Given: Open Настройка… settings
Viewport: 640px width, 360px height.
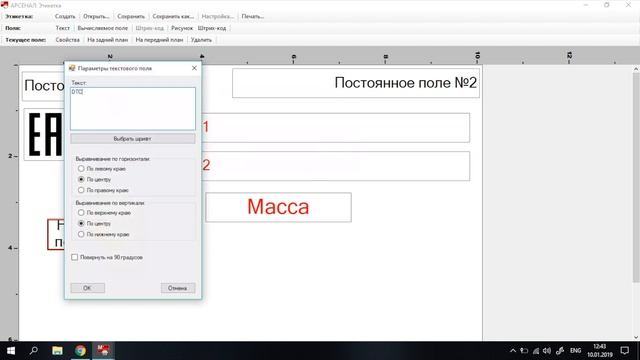Looking at the screenshot, I should 218,16.
